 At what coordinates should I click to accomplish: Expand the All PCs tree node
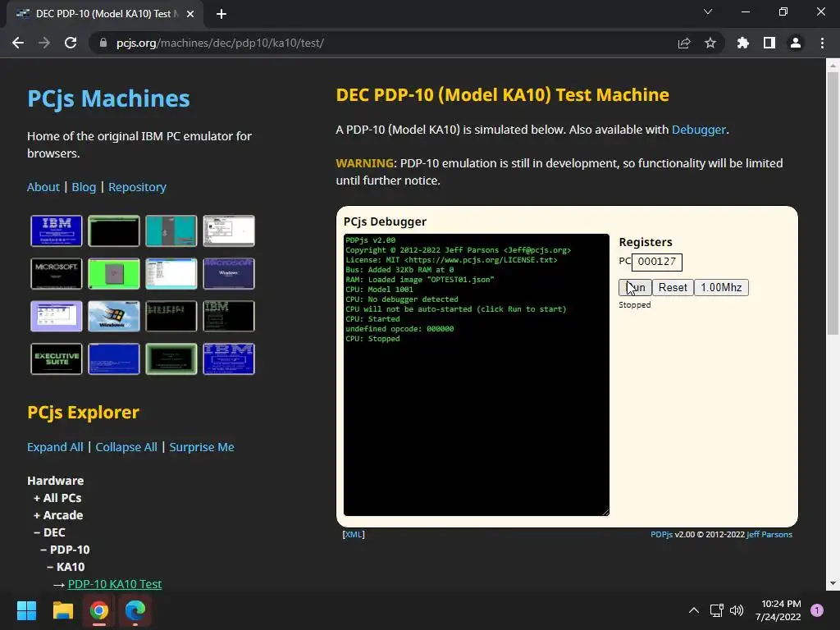click(x=57, y=498)
